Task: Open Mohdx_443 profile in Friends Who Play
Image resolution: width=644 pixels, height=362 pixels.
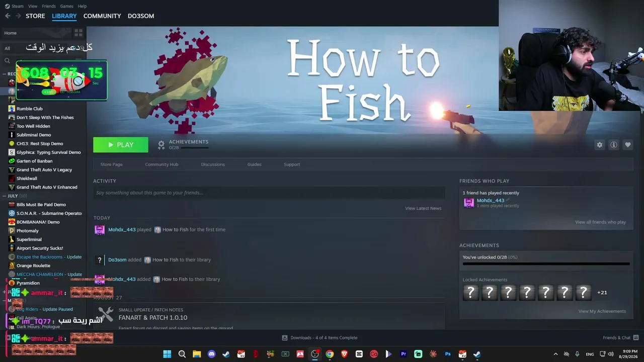Action: (491, 201)
